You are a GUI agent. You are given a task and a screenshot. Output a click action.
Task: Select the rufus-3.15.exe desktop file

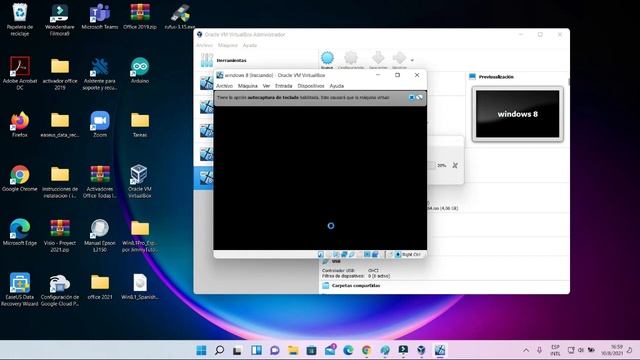pos(180,16)
